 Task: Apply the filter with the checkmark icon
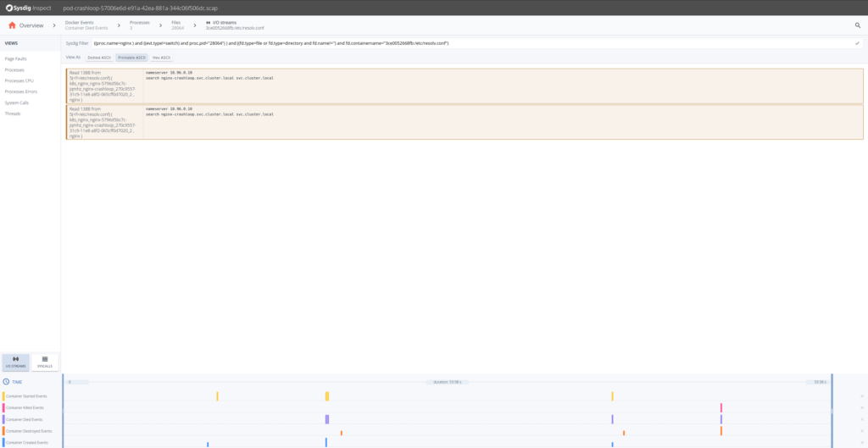[x=858, y=43]
